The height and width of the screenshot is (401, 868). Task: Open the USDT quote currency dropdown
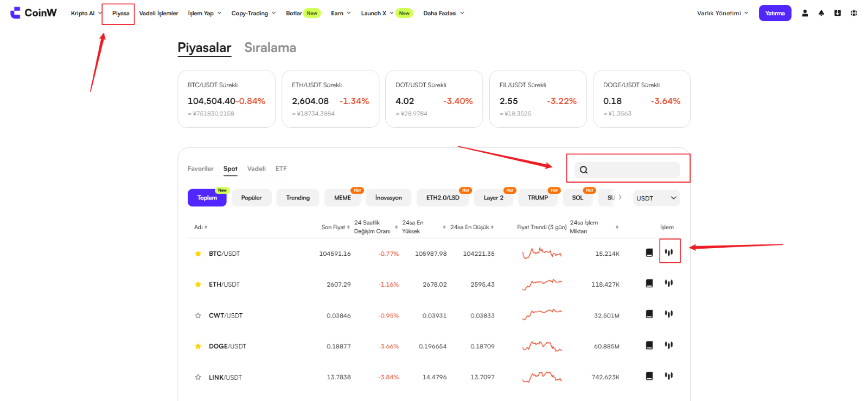pos(656,198)
